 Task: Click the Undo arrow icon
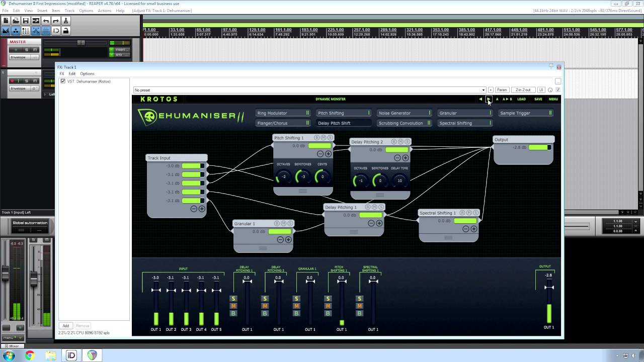pos(46,21)
